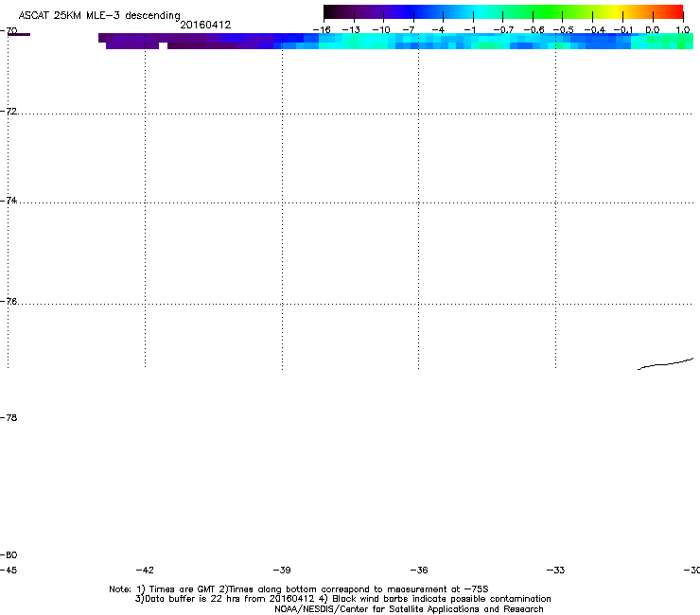700x615 pixels.
Task: Click the 0.0 colorbar label
Action: (x=653, y=30)
